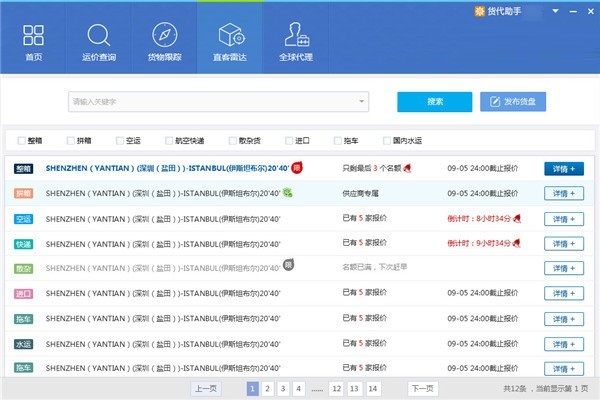The height and width of the screenshot is (400, 600).
Task: Click the 发布货盘 publish button
Action: coord(513,102)
